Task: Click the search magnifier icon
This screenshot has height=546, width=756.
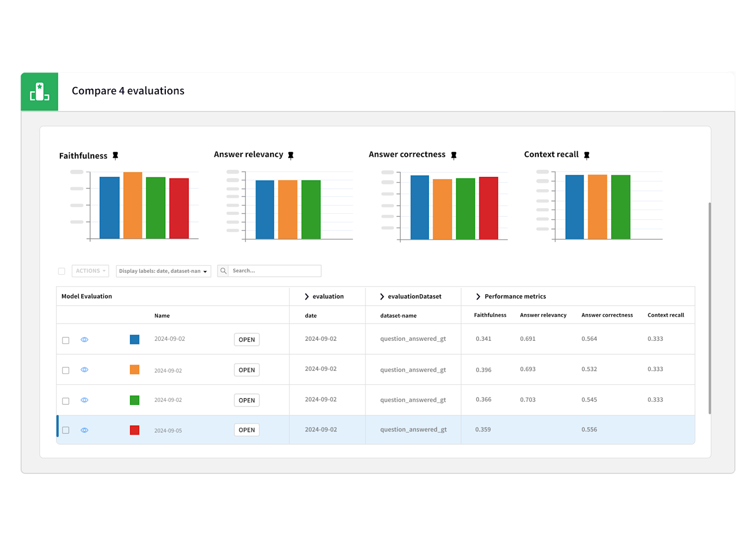Action: [x=223, y=271]
